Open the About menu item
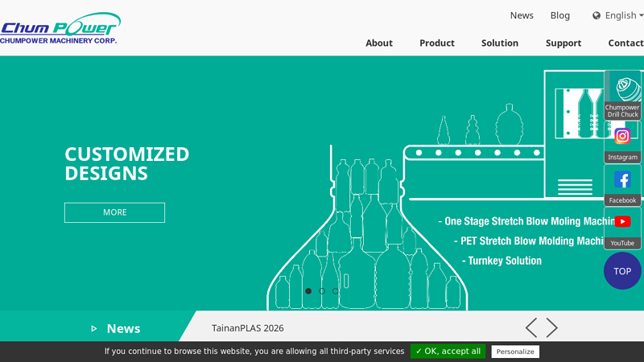This screenshot has height=362, width=644. 379,43
